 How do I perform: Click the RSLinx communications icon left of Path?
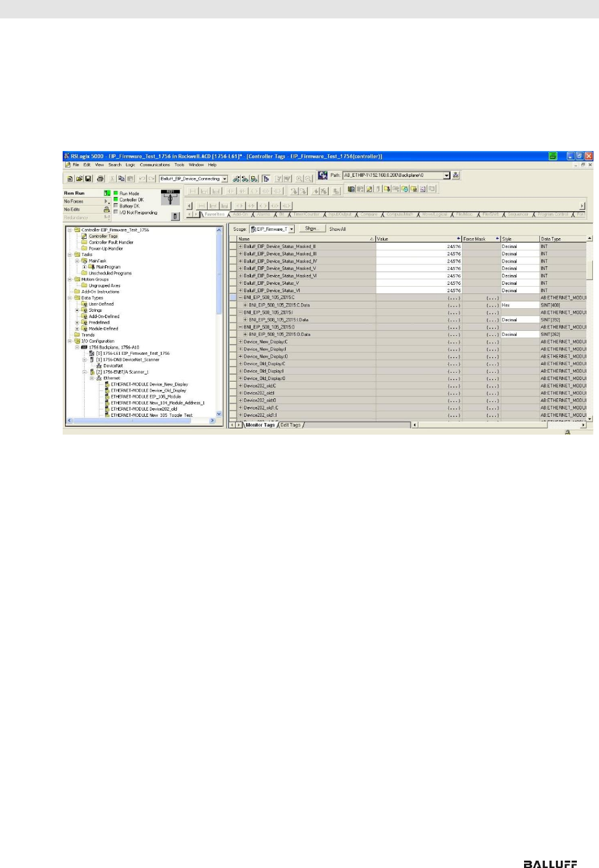click(323, 175)
